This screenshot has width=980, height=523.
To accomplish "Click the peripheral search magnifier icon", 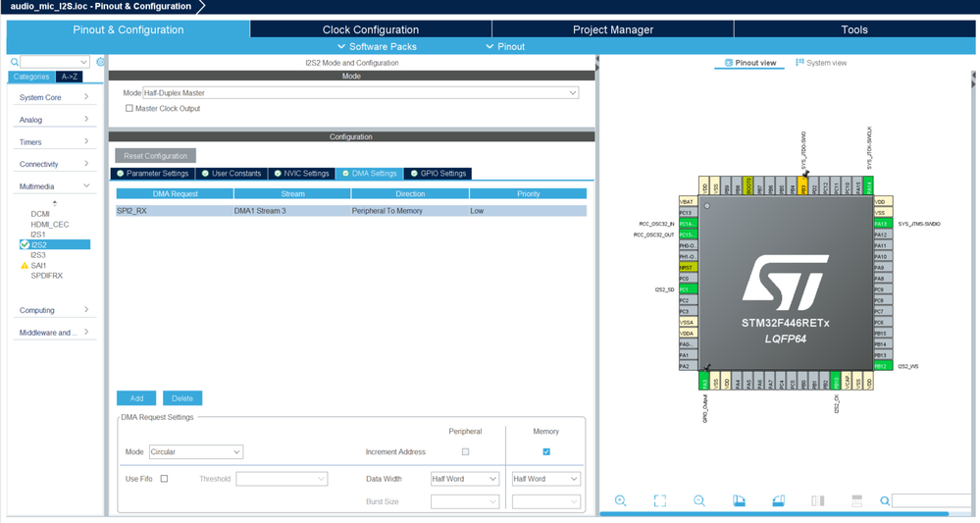I will pos(15,62).
